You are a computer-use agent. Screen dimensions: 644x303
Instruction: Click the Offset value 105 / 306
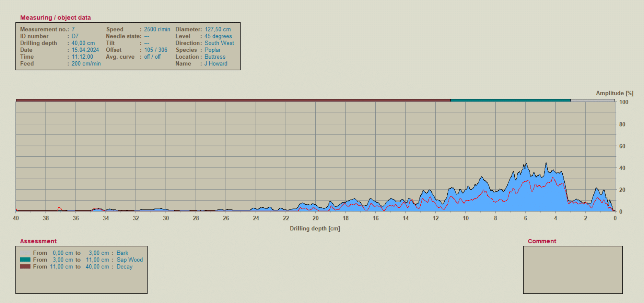[x=155, y=50]
